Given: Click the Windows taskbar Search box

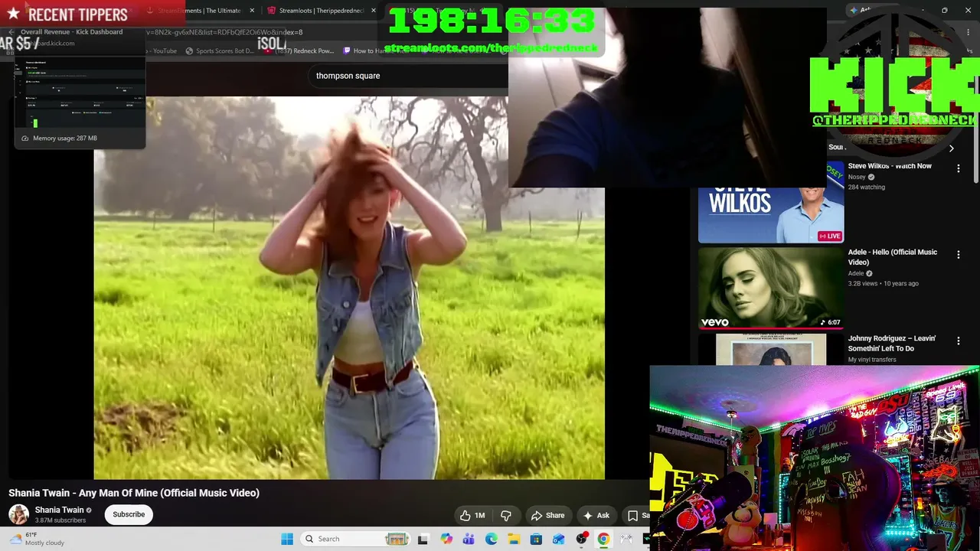Looking at the screenshot, I should [356, 539].
